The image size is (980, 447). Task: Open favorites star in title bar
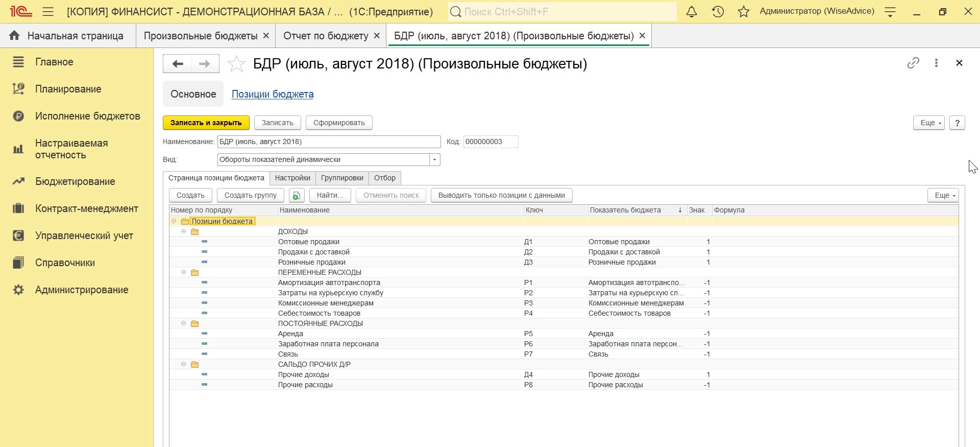744,12
